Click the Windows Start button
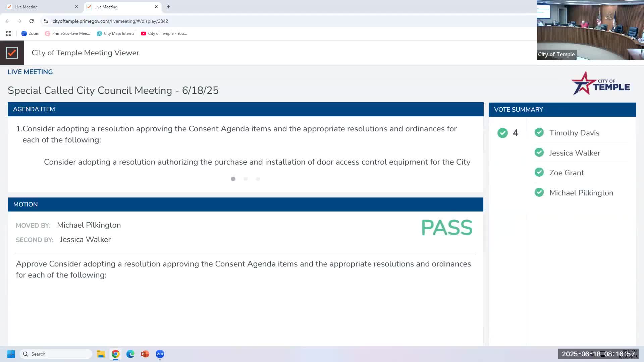This screenshot has width=644, height=362. pyautogui.click(x=11, y=354)
